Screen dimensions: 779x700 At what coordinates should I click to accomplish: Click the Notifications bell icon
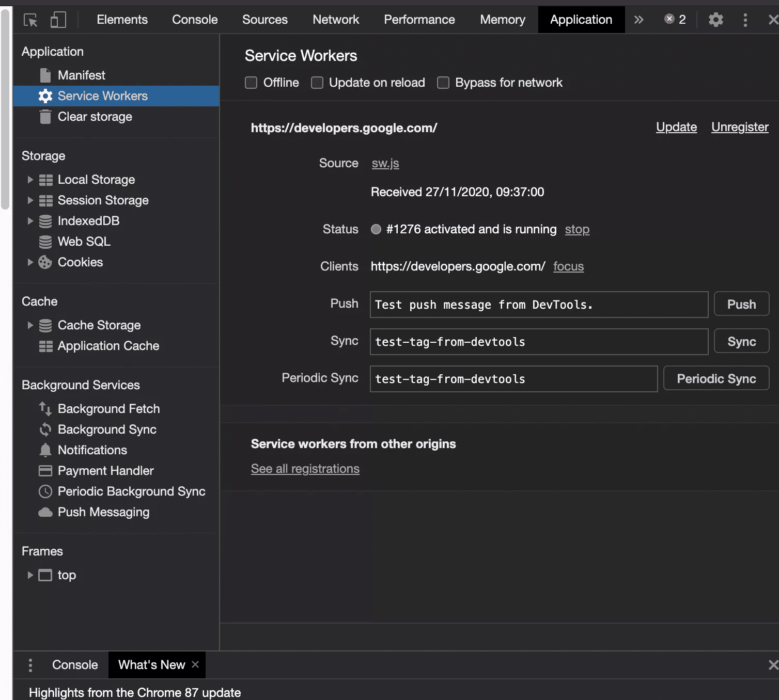tap(45, 450)
